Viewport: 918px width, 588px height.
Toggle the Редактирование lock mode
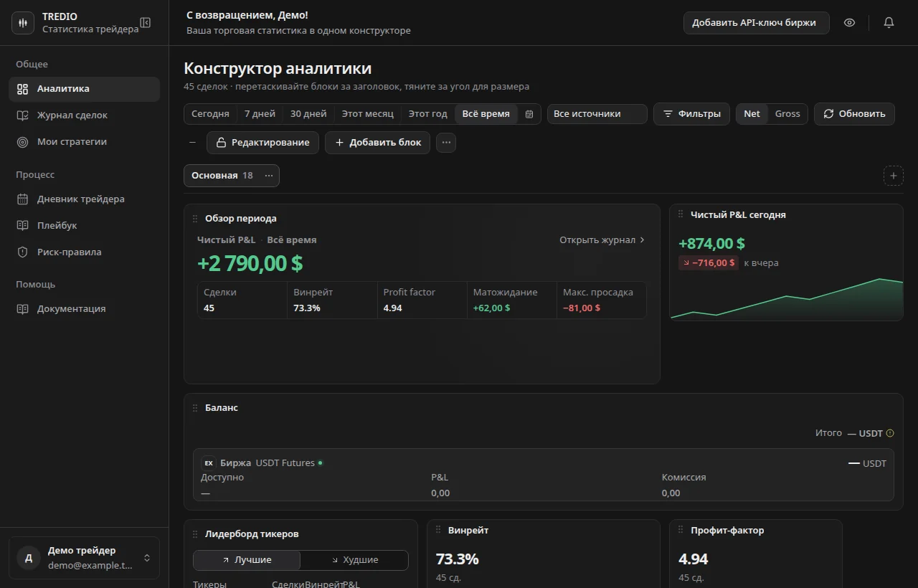pyautogui.click(x=263, y=143)
